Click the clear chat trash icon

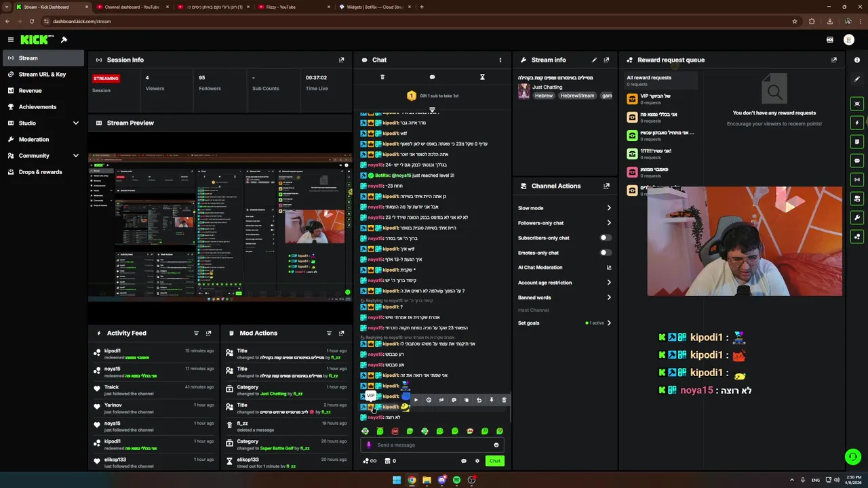(x=382, y=77)
